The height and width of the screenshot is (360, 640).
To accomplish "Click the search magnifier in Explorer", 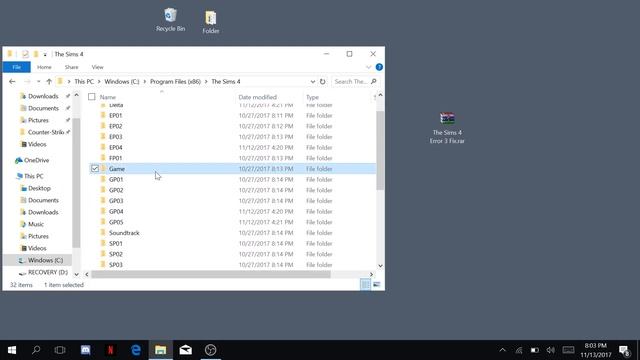I will [373, 82].
